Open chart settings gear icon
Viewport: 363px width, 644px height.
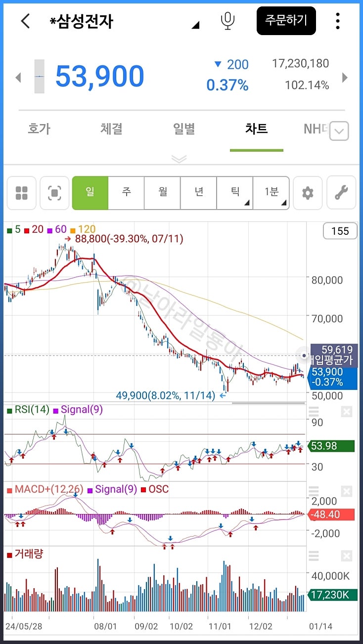(308, 193)
